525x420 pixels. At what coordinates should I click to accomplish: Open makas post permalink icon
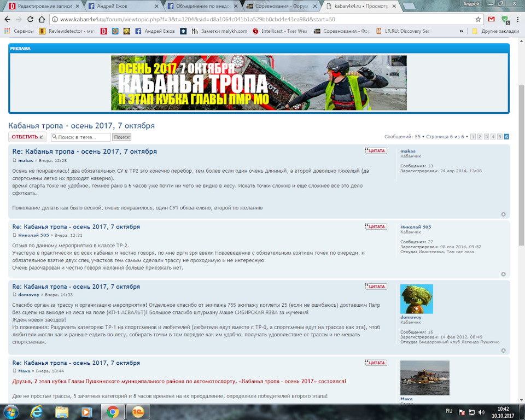coord(14,160)
